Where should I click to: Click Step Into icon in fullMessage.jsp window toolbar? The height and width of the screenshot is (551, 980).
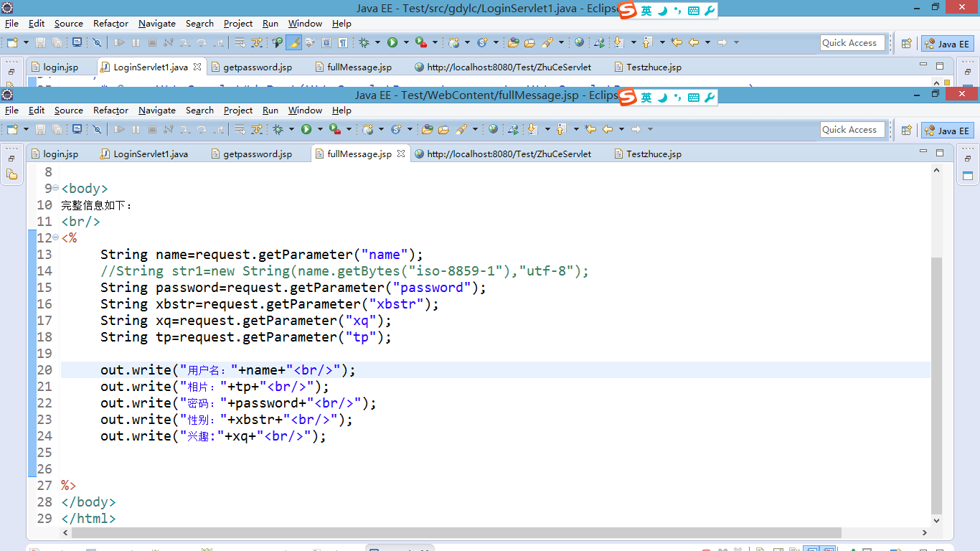185,129
